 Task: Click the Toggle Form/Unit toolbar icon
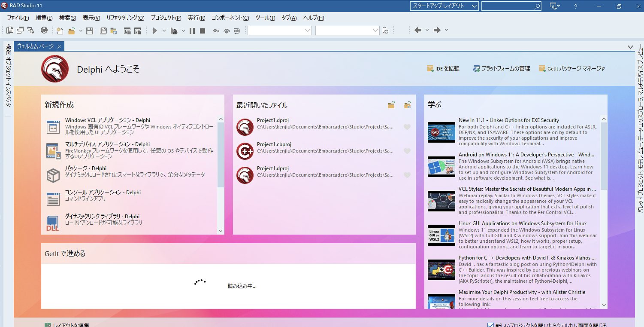[x=30, y=30]
